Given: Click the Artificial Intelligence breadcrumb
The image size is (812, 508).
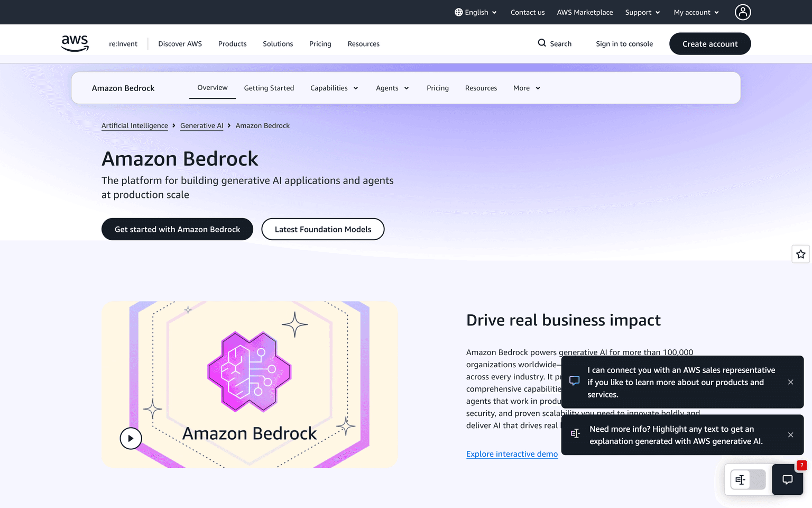Looking at the screenshot, I should (x=135, y=125).
